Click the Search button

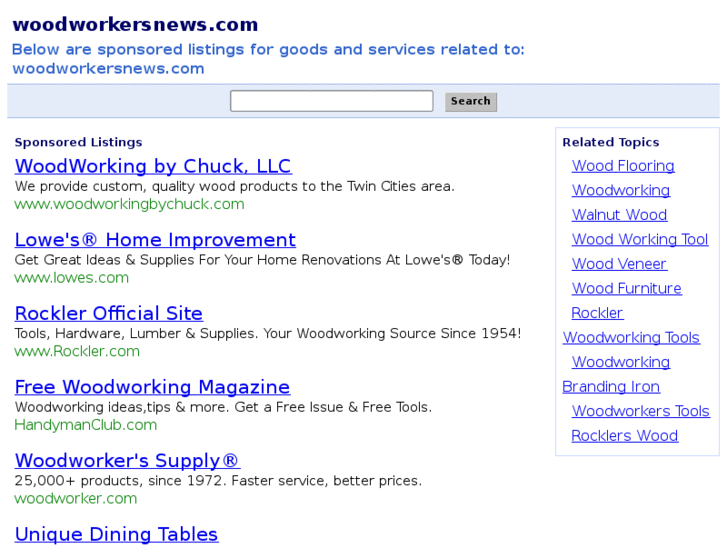(x=471, y=102)
